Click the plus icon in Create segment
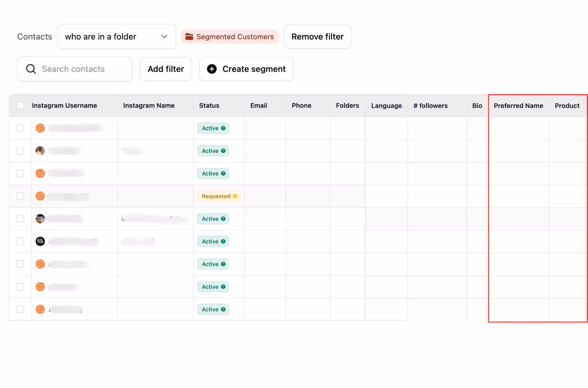This screenshot has width=588, height=388. [x=212, y=69]
